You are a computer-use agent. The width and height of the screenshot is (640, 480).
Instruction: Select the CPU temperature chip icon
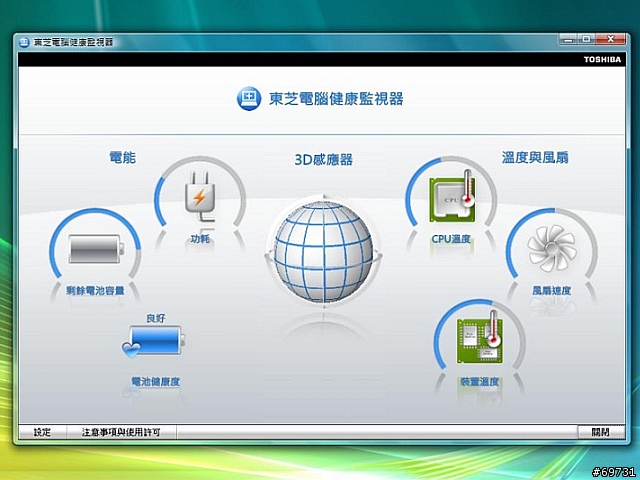click(x=452, y=197)
